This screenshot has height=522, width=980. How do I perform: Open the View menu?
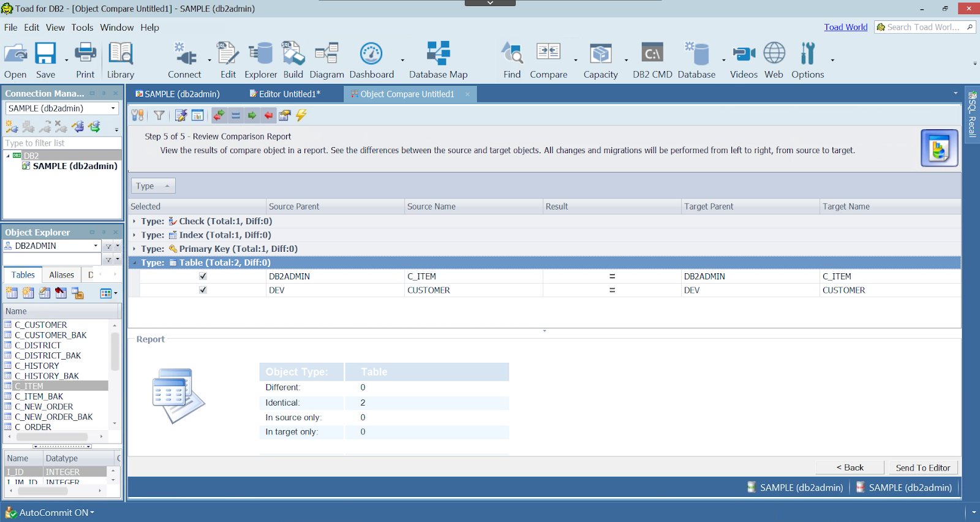55,28
